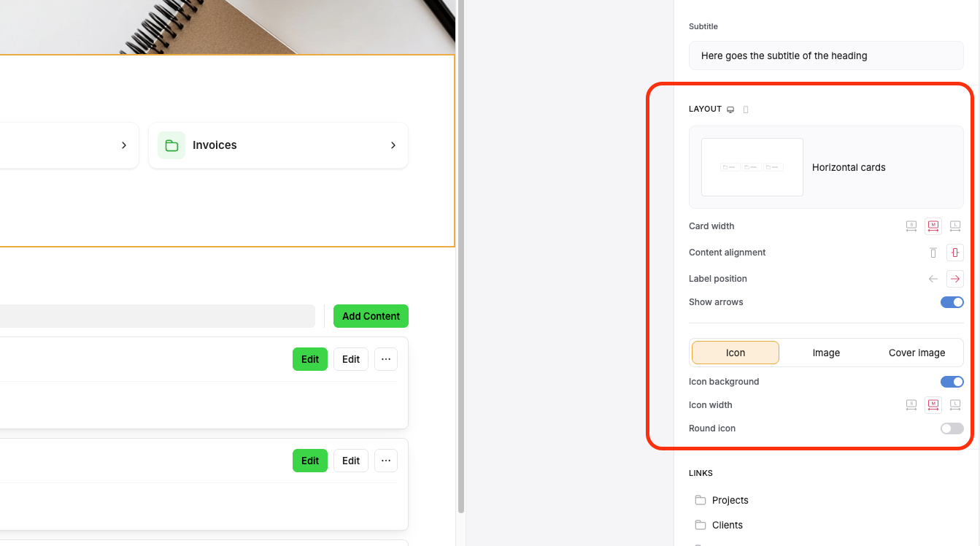Screen dimensions: 980x546
Task: Click chevron on the card left of Invoices
Action: (x=124, y=145)
